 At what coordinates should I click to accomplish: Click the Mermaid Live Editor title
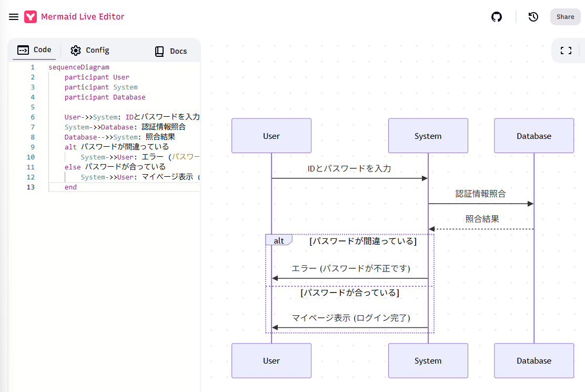pos(83,17)
